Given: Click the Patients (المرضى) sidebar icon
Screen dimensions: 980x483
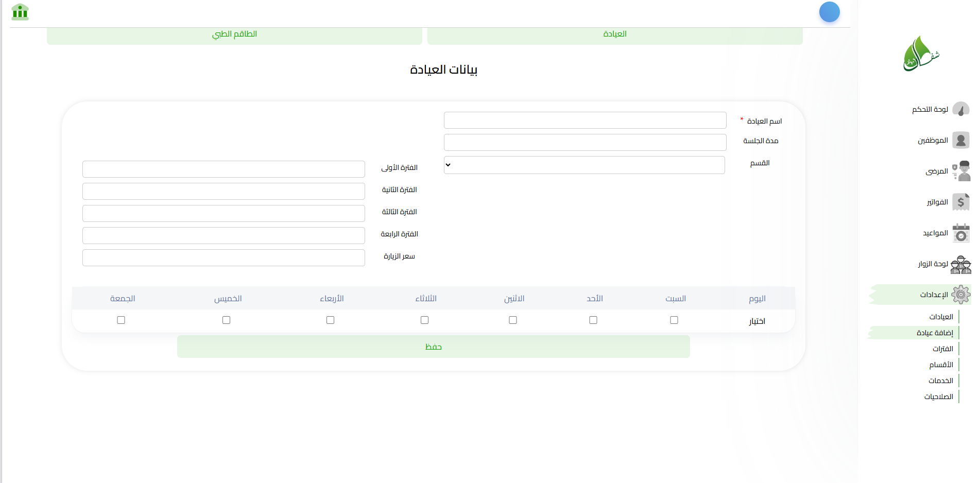Looking at the screenshot, I should pyautogui.click(x=960, y=171).
